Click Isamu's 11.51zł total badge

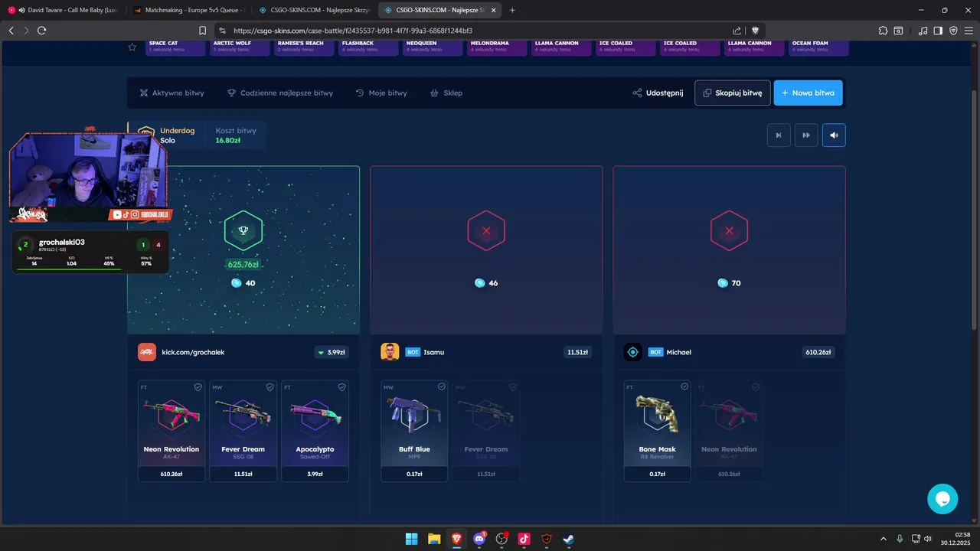(577, 352)
